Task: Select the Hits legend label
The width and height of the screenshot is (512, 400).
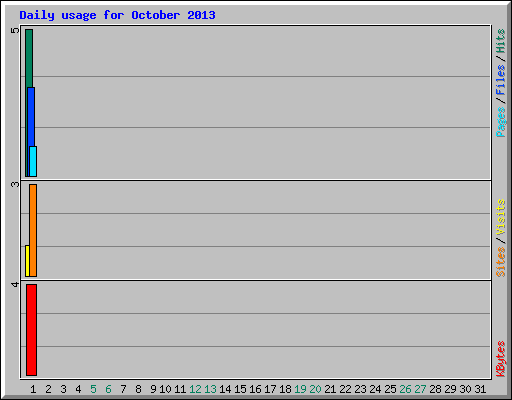Action: pyautogui.click(x=500, y=41)
